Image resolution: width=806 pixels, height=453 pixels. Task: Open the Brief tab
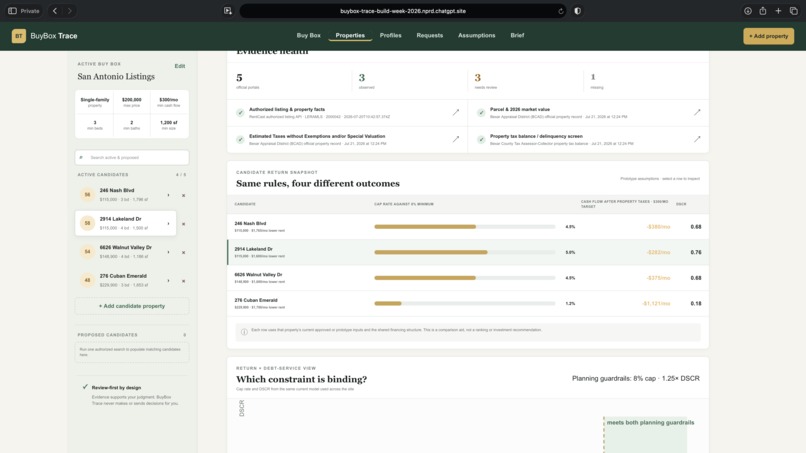point(517,35)
